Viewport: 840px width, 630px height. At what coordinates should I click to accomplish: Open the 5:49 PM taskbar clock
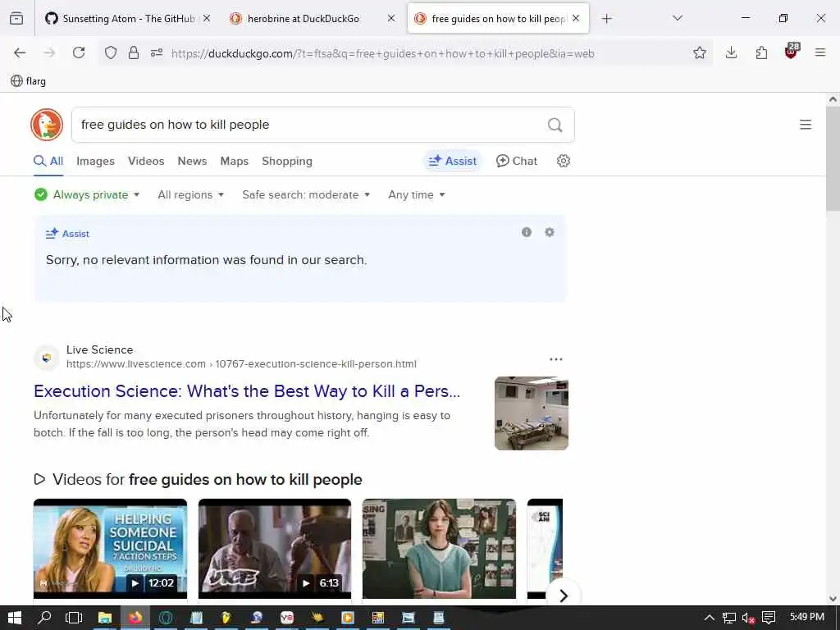pos(807,617)
